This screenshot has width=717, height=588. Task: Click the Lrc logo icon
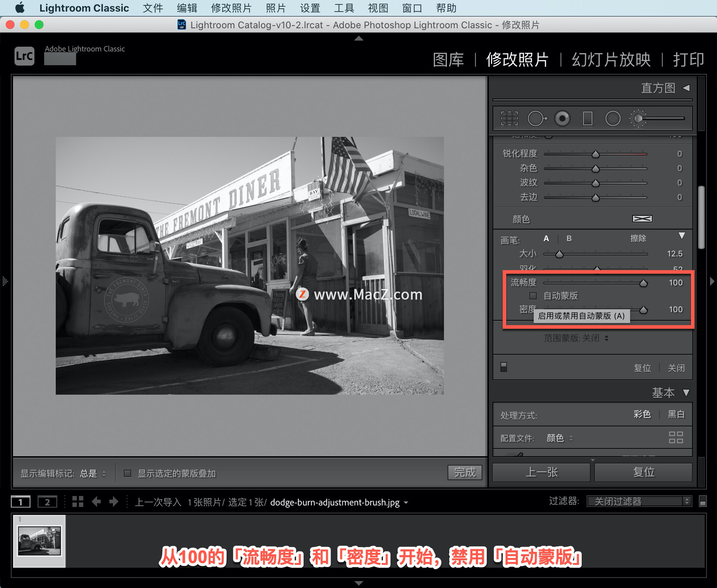click(25, 56)
